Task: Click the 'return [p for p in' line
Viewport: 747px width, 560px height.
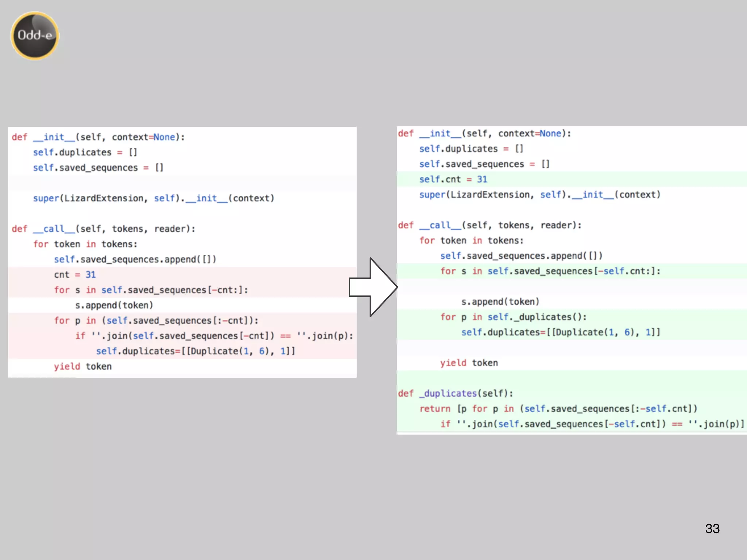Action: (x=558, y=409)
